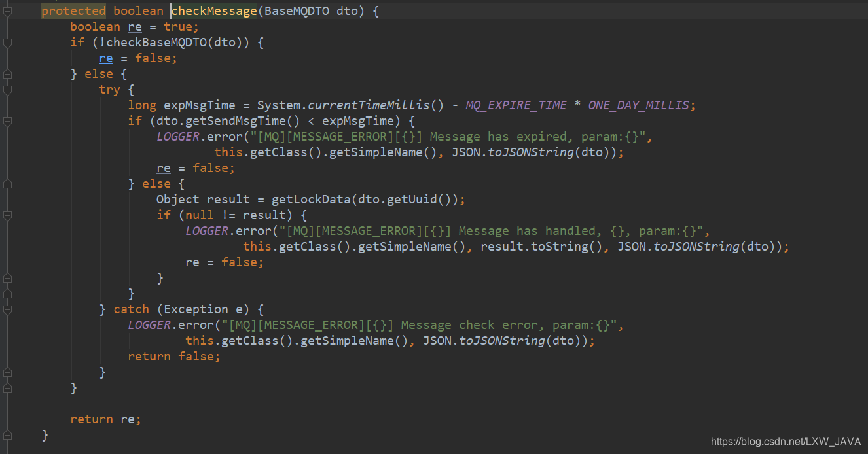
Task: Click the 'MQ_EXPIRE_TIME' constant
Action: tap(516, 105)
